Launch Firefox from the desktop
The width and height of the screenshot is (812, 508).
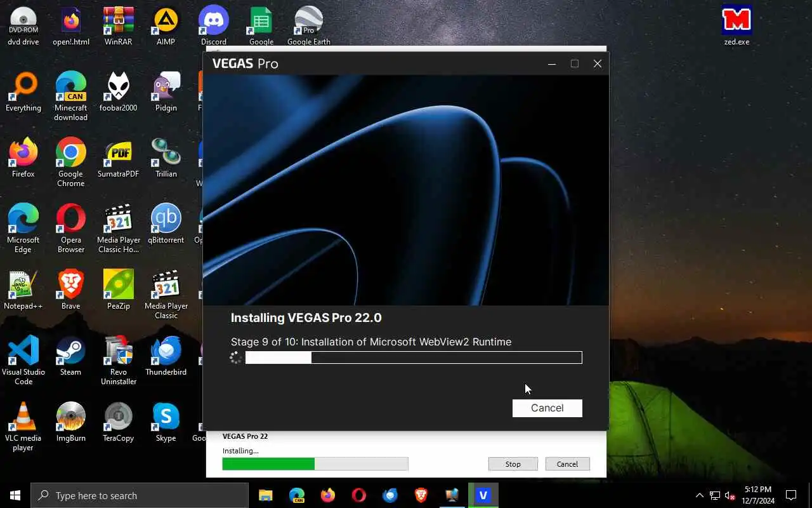pyautogui.click(x=23, y=158)
